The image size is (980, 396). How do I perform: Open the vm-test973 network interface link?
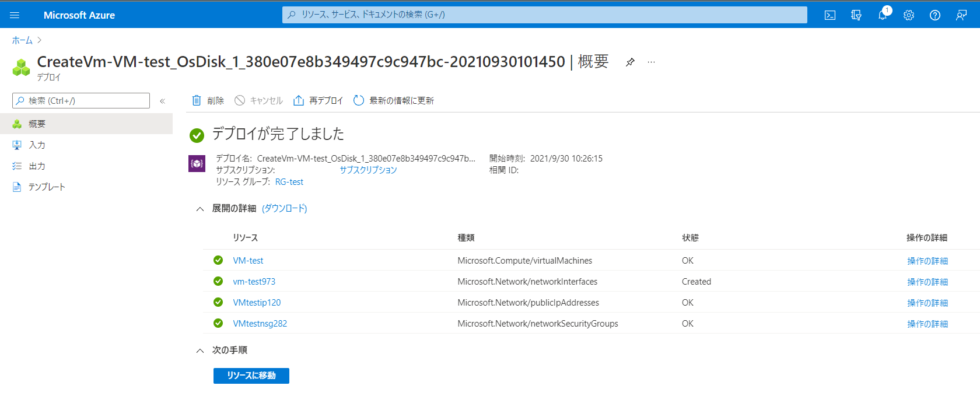(x=254, y=282)
